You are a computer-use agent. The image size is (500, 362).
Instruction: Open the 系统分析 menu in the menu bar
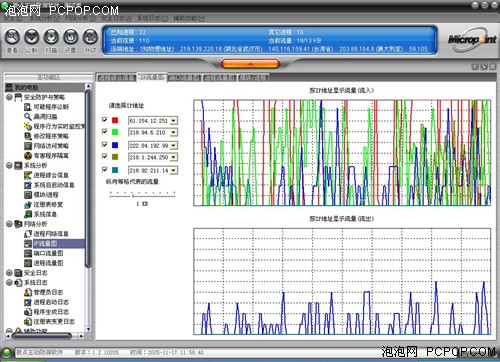[45, 18]
